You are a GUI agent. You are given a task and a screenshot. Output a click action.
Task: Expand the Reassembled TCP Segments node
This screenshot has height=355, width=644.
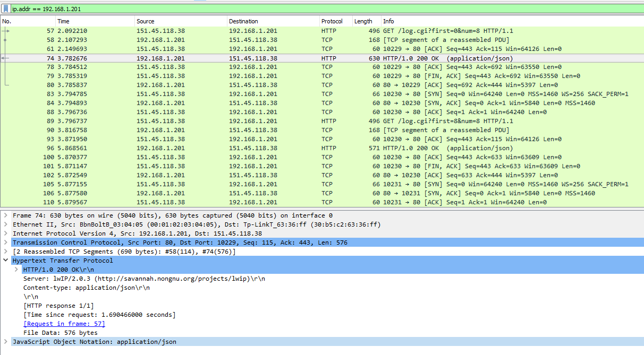(x=6, y=252)
